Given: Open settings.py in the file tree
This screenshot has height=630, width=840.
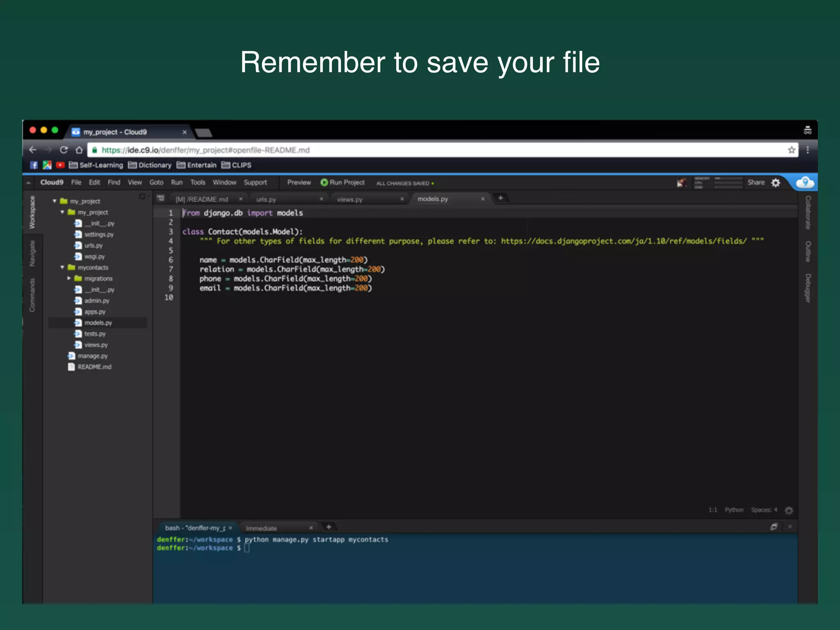Looking at the screenshot, I should (98, 235).
